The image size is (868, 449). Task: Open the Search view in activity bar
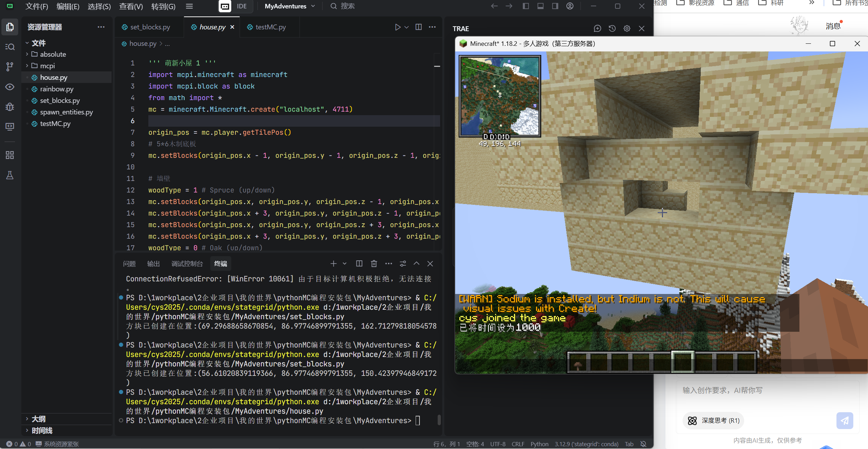click(x=10, y=47)
